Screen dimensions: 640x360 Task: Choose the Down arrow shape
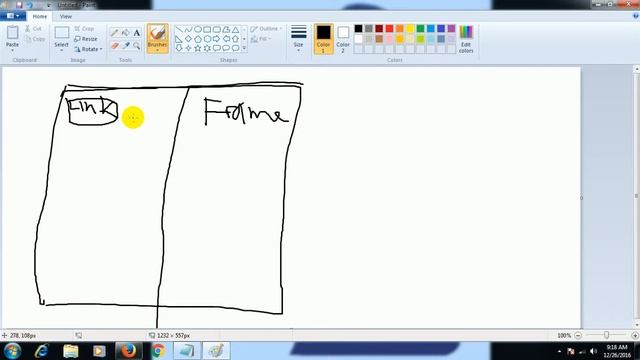pos(179,48)
